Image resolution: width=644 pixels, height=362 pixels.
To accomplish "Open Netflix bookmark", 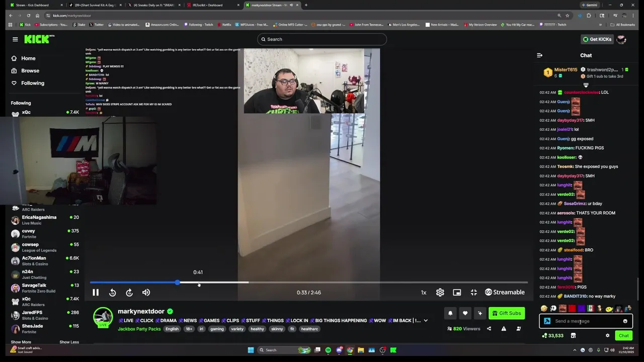I will click(224, 25).
